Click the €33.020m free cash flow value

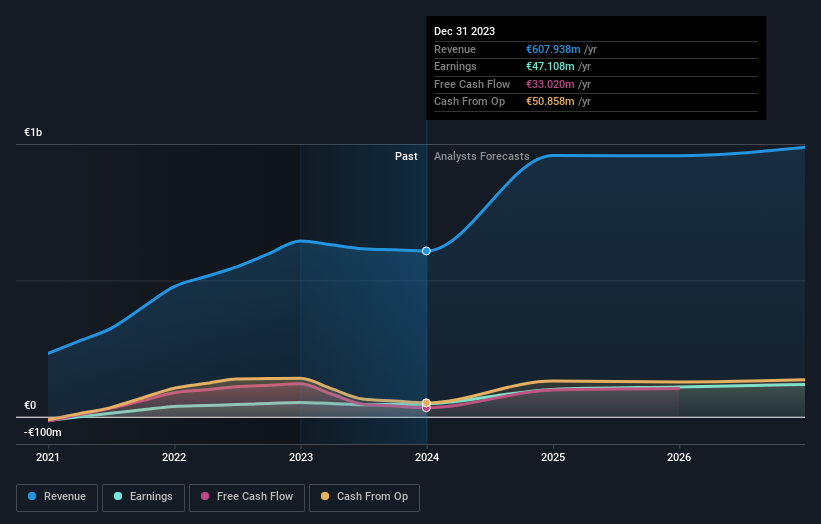550,84
